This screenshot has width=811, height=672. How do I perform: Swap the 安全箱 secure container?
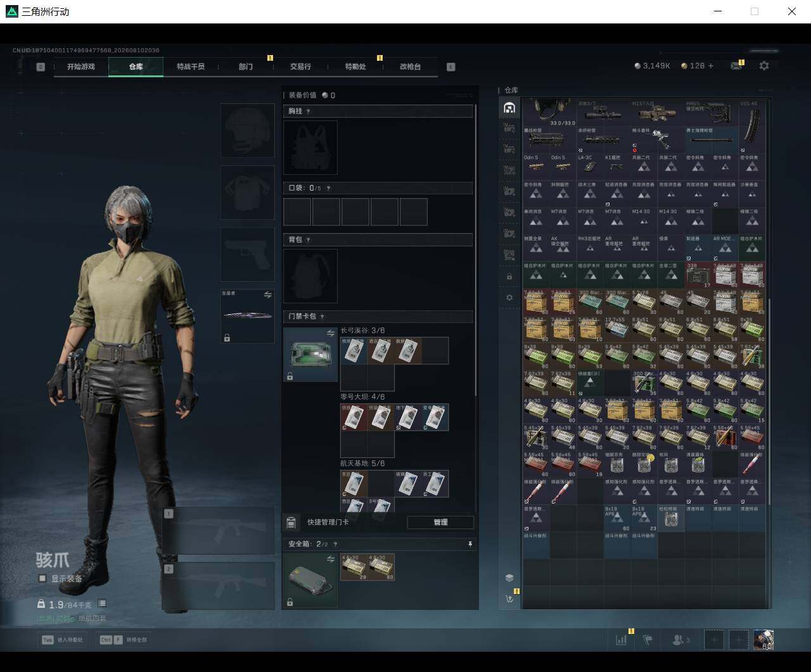(330, 559)
